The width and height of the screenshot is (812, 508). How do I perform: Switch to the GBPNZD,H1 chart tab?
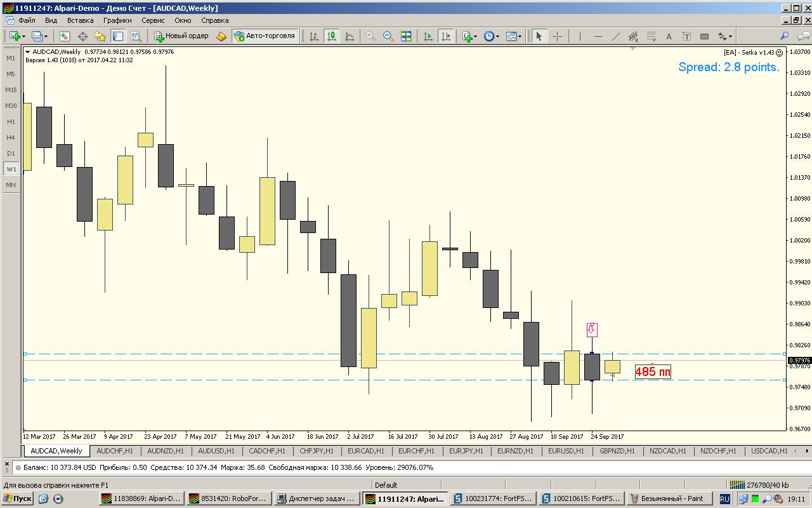pyautogui.click(x=617, y=451)
